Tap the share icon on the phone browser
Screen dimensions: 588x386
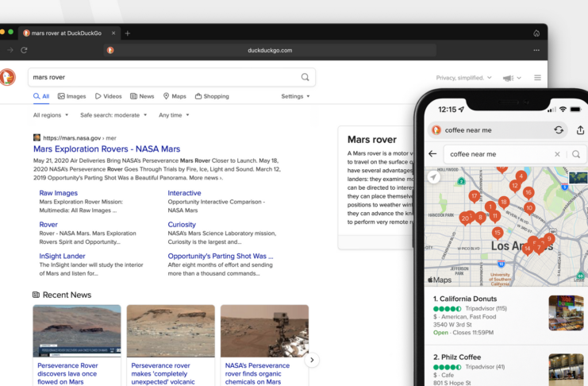[x=580, y=130]
